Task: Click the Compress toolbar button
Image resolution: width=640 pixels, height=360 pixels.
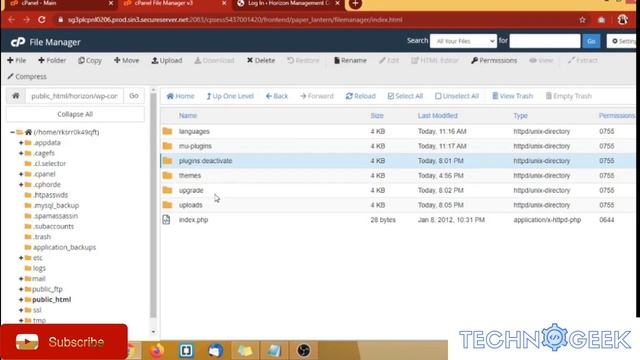Action: click(x=27, y=76)
